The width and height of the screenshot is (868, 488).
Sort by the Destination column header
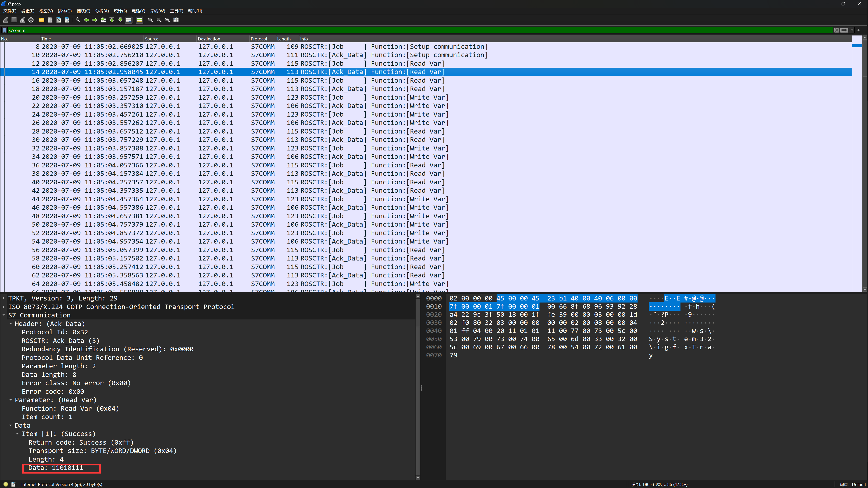point(223,39)
